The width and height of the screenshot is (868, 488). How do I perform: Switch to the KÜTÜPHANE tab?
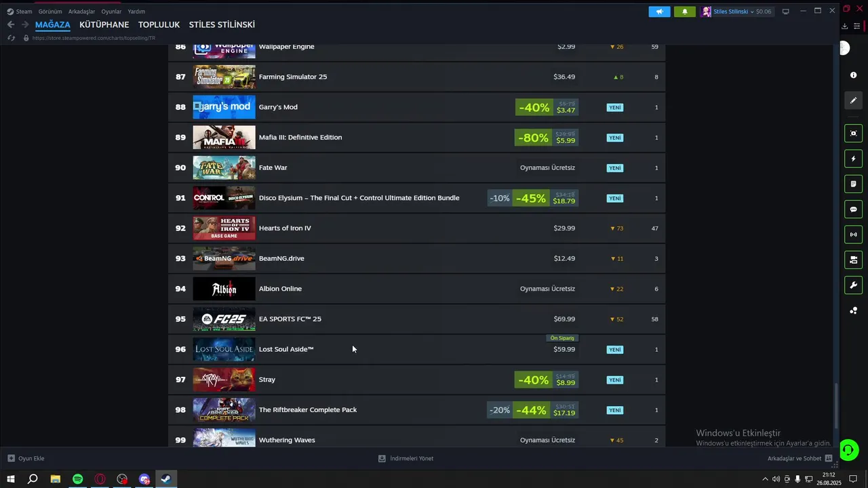[x=104, y=24]
